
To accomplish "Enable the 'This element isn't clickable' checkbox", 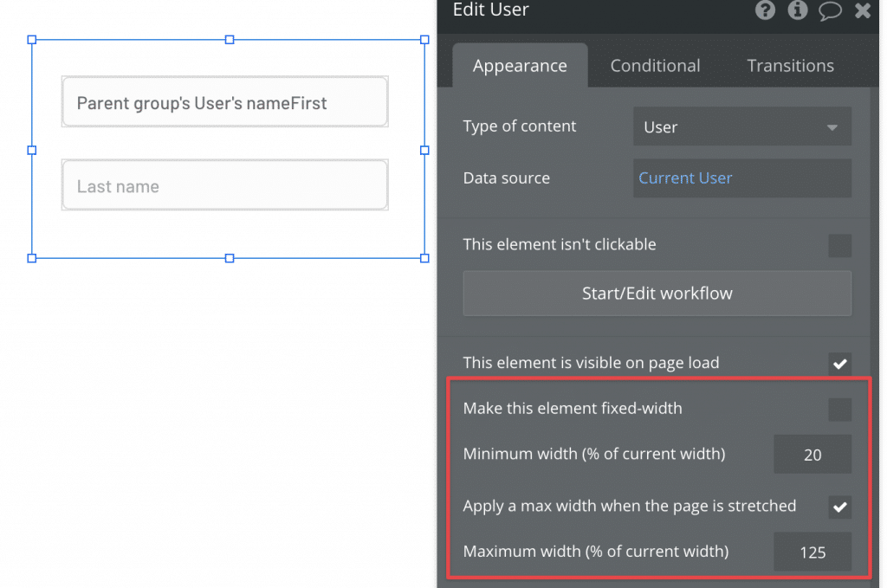I will (x=839, y=245).
